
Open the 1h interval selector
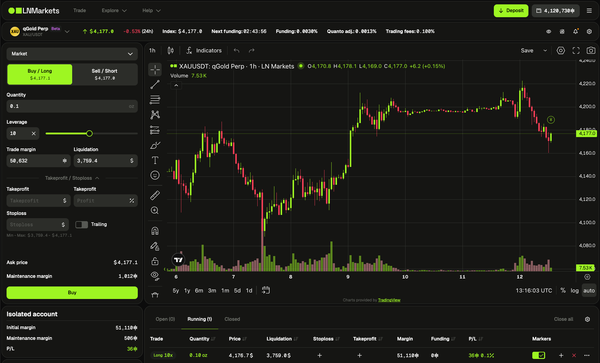tap(152, 50)
